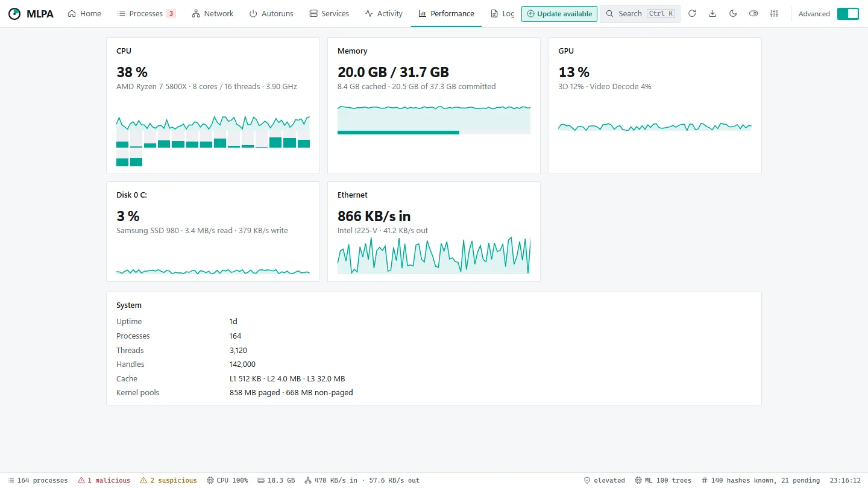Viewport: 868px width, 488px height.
Task: Click the Update available button
Action: click(559, 14)
